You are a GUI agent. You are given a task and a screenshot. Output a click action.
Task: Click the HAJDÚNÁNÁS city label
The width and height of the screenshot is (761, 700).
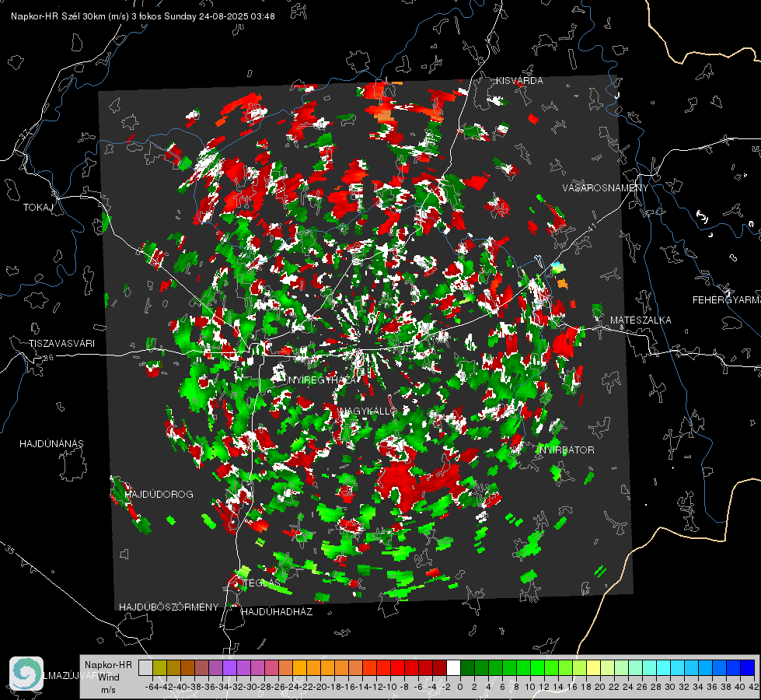point(51,444)
